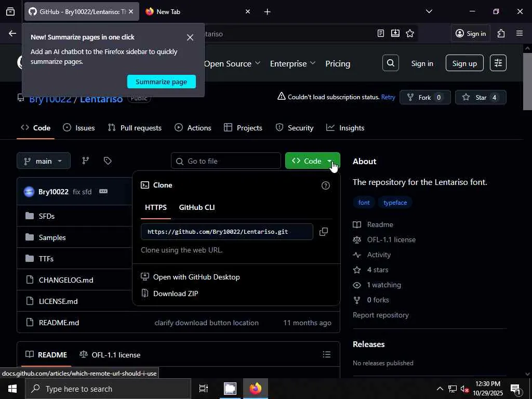Click the 4 stars link
The image size is (532, 399).
371,270
